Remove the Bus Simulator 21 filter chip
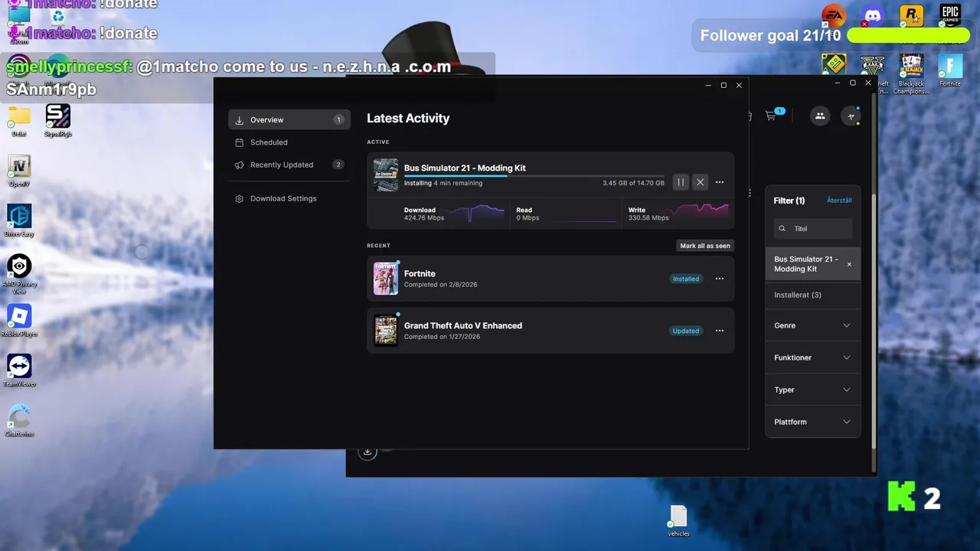980x551 pixels. pos(848,264)
